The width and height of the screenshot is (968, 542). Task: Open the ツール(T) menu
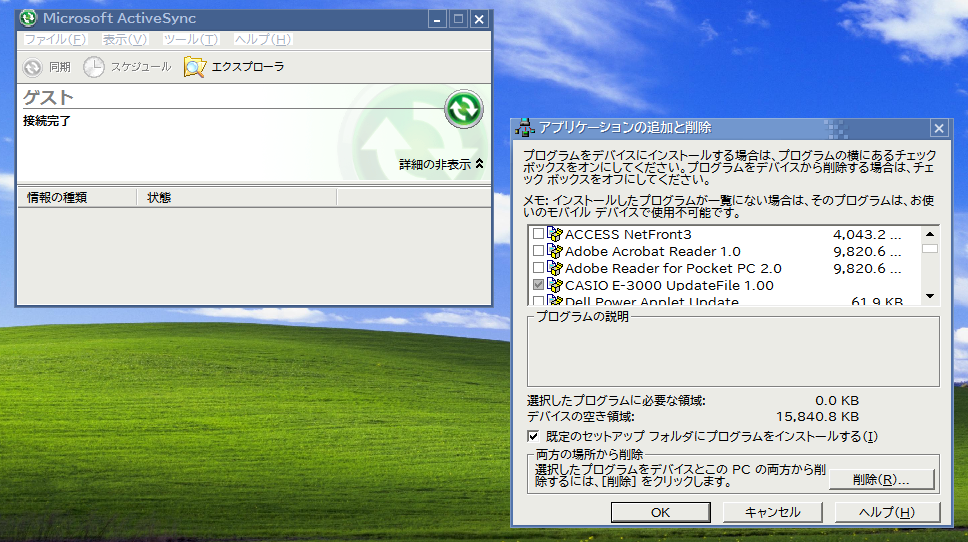[190, 40]
